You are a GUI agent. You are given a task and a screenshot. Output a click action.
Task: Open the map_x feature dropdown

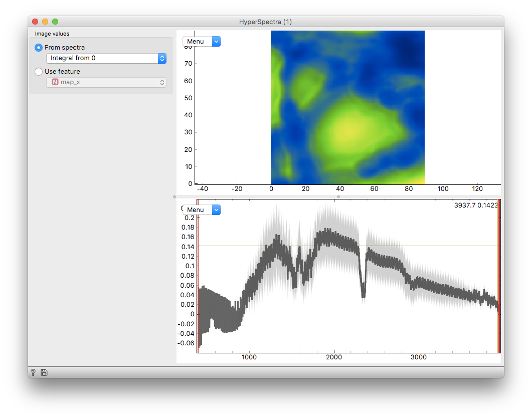click(x=106, y=82)
